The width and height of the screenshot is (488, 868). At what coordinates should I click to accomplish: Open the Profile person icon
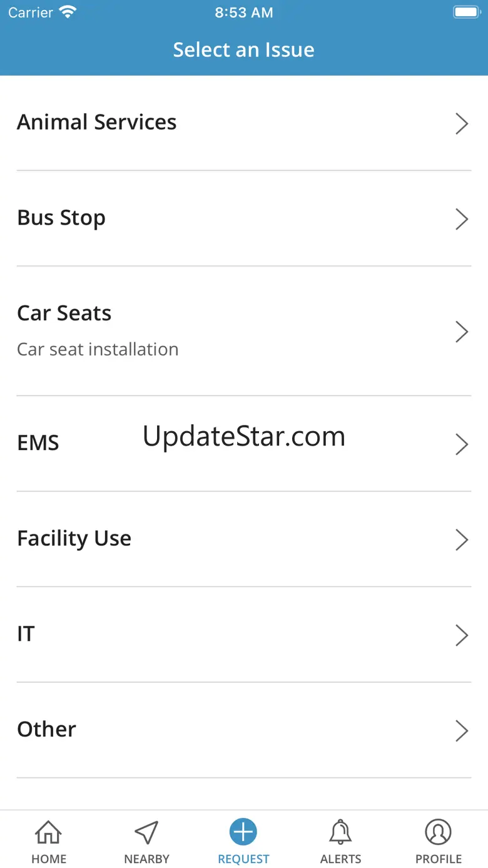pyautogui.click(x=439, y=833)
